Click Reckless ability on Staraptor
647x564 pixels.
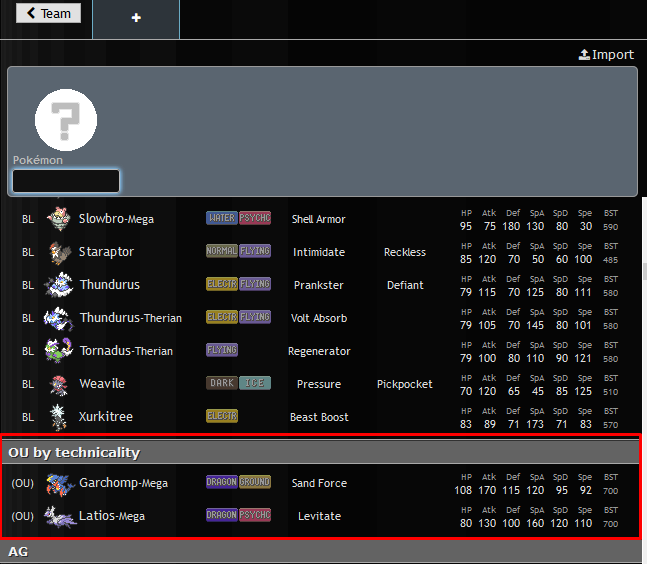point(405,252)
